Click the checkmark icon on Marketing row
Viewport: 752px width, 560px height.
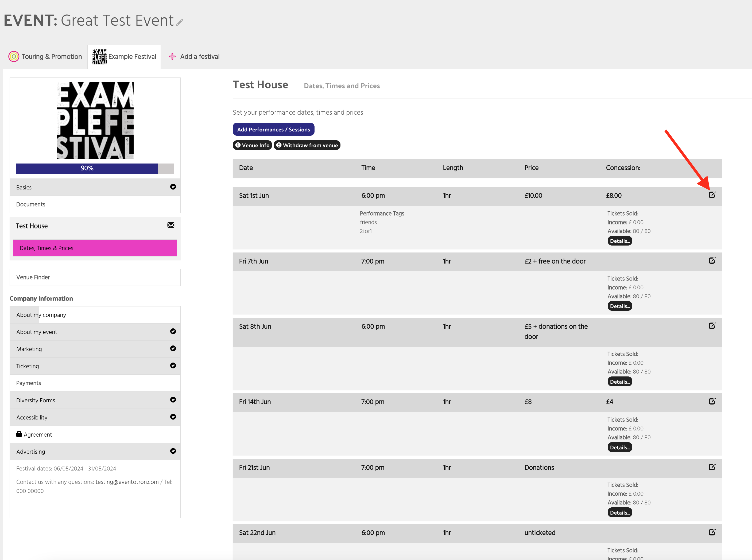pos(173,348)
